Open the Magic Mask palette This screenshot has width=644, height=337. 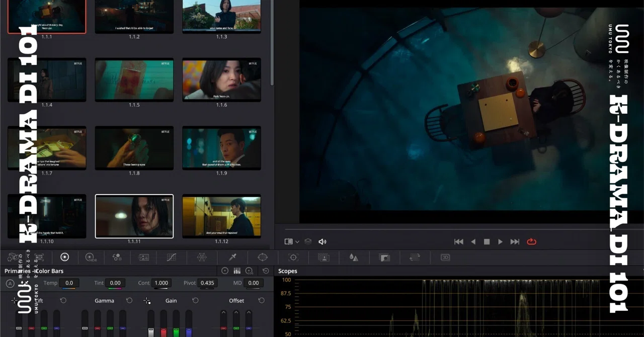click(324, 257)
